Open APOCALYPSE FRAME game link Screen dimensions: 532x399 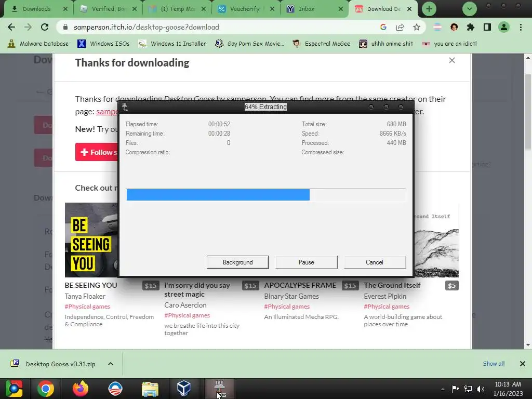(x=300, y=285)
